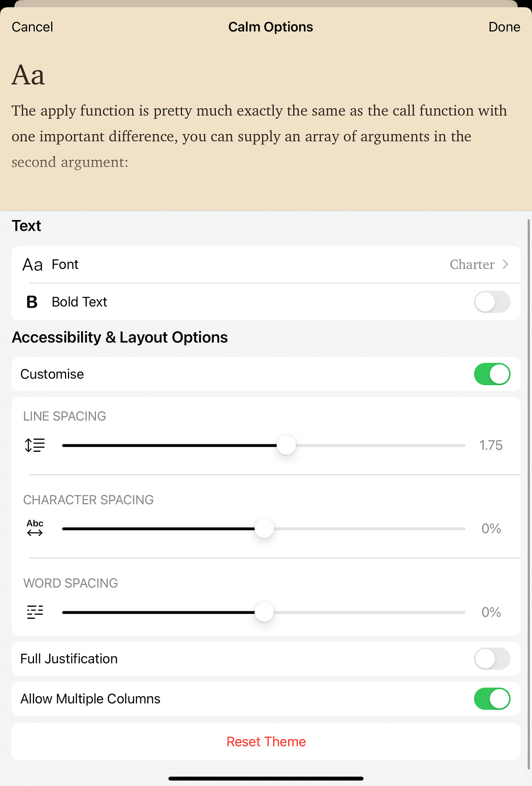Viewport: 532px width, 786px height.
Task: Click the character spacing slider thumb
Action: click(x=264, y=528)
